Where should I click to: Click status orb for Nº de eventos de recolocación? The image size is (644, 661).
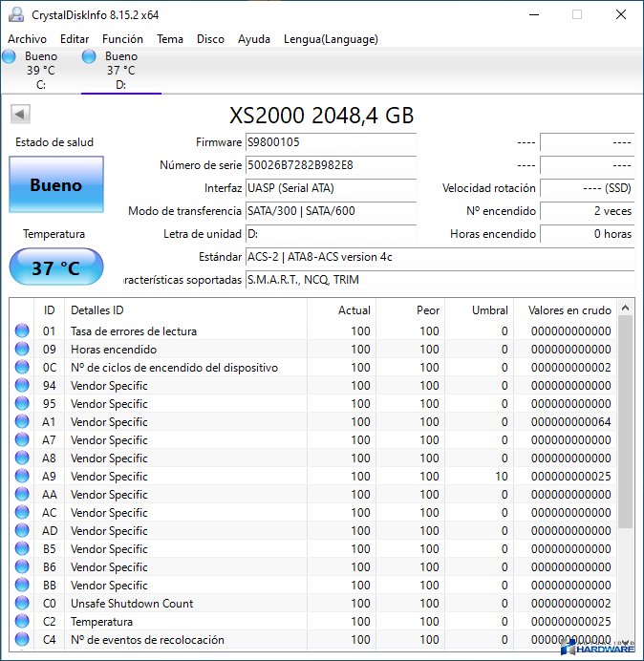pyautogui.click(x=22, y=640)
